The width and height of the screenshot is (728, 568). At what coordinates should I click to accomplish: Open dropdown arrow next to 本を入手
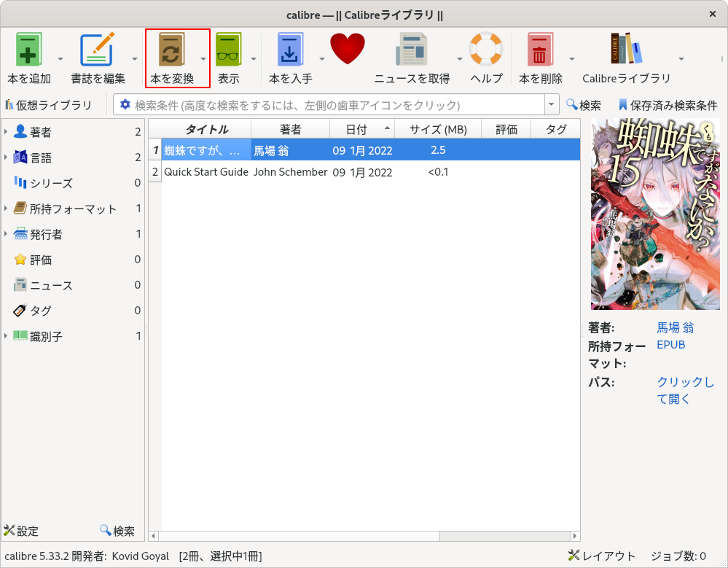[x=322, y=59]
